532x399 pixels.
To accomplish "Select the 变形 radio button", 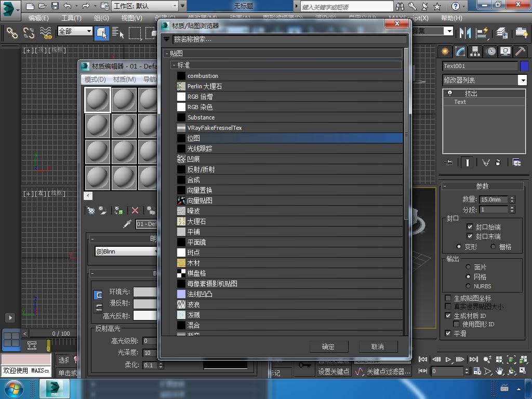I will point(459,246).
